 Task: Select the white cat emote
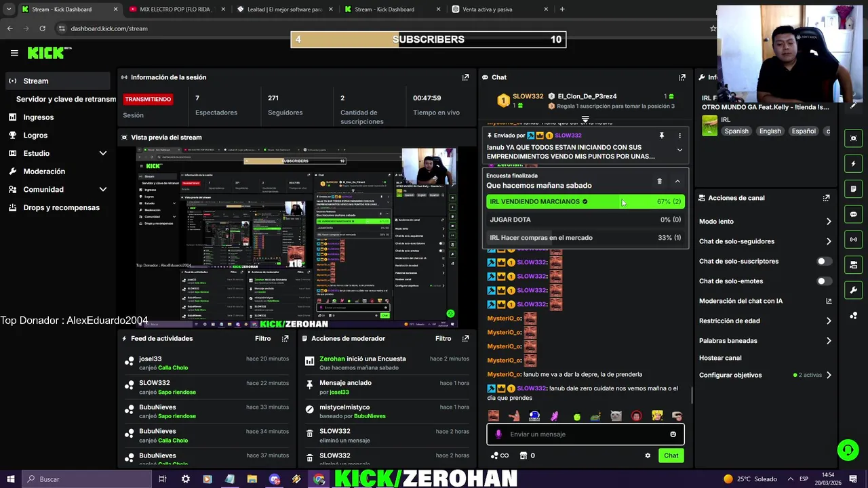pos(616,415)
